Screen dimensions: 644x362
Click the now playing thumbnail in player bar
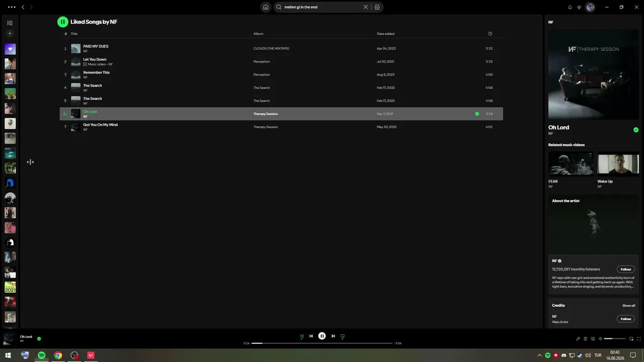pos(9,339)
